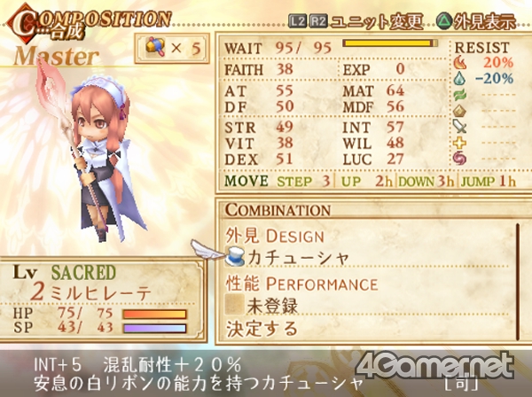Click the green wind resistance icon
Viewport: 532px width, 397px height.
[x=459, y=95]
